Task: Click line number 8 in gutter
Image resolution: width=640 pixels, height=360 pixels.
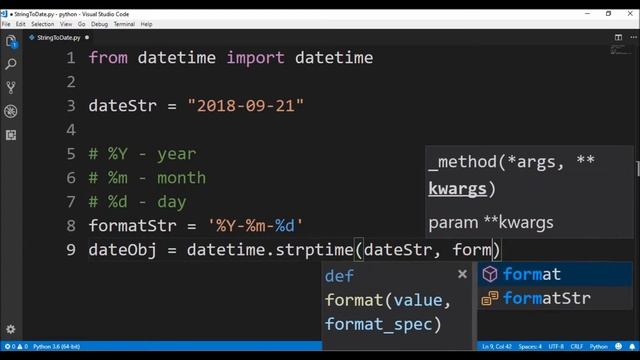Action: [x=71, y=225]
